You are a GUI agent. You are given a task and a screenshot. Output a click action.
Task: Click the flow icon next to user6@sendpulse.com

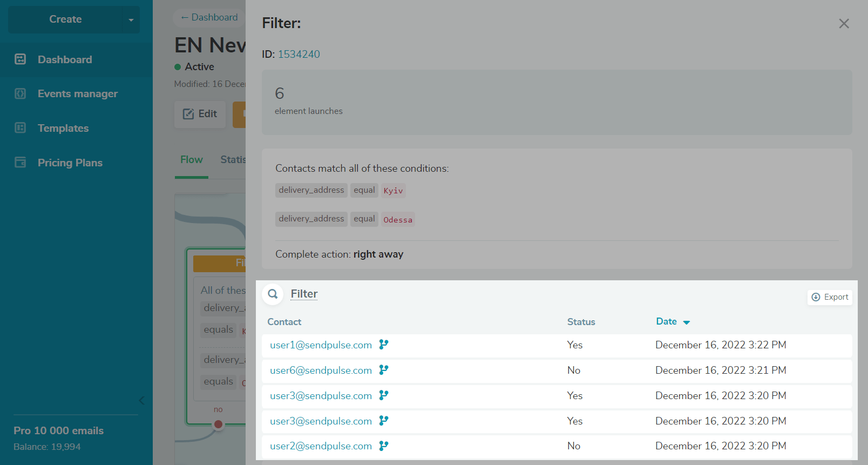(383, 370)
